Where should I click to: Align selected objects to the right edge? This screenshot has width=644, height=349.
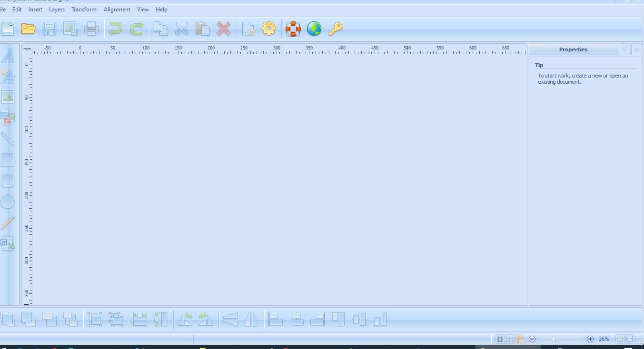pyautogui.click(x=317, y=319)
